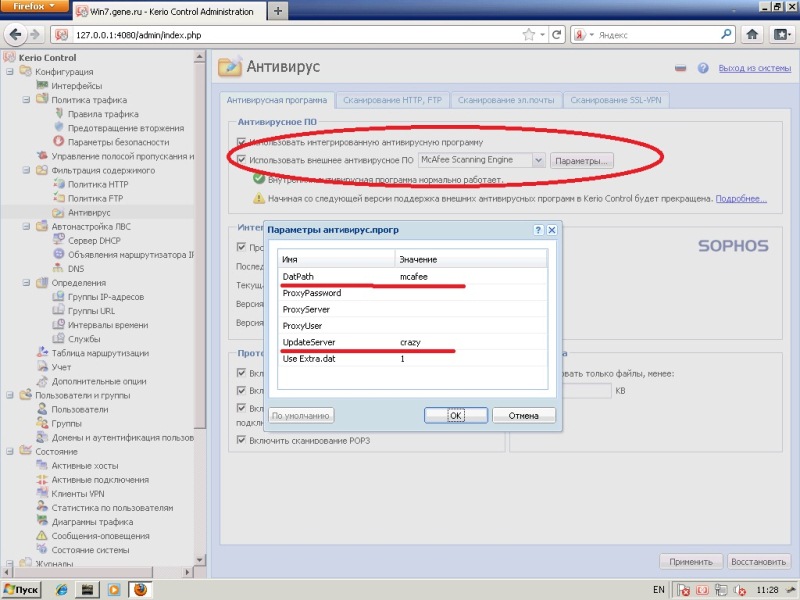Switch to Сканирование SSL-VPN tab
800x600 pixels.
point(618,101)
